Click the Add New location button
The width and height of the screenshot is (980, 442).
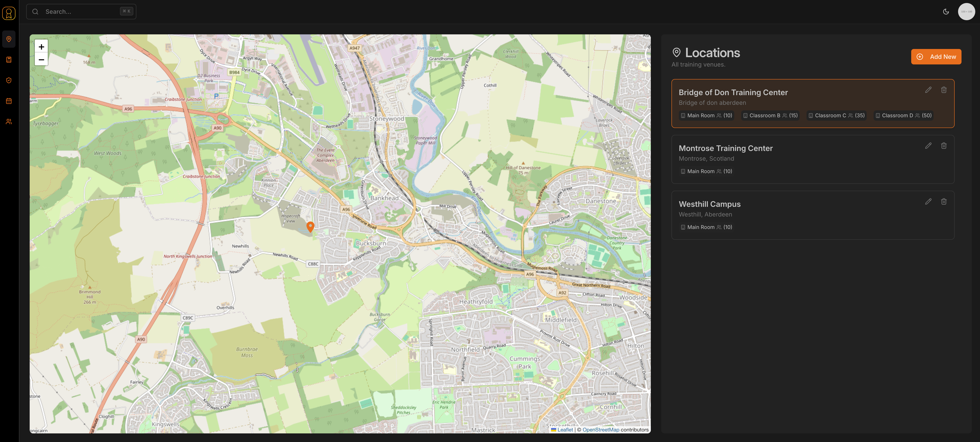936,57
